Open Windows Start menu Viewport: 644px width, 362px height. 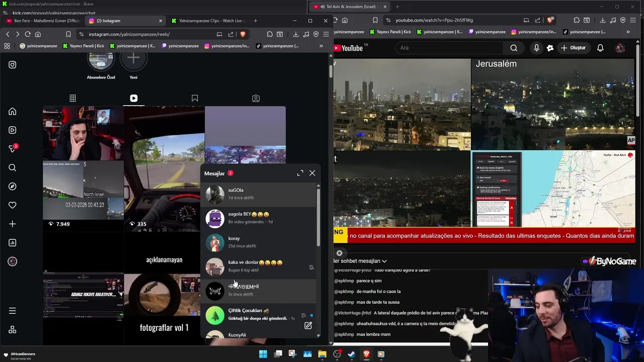(x=263, y=354)
